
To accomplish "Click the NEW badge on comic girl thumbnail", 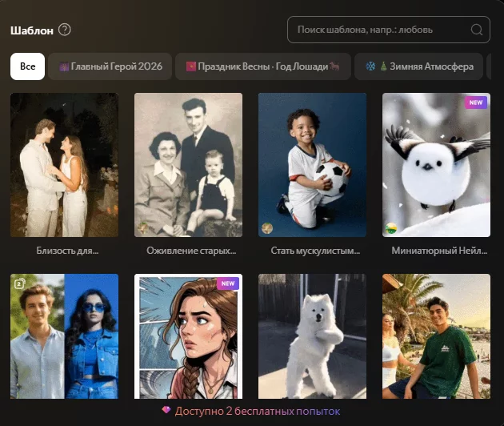I will click(228, 283).
